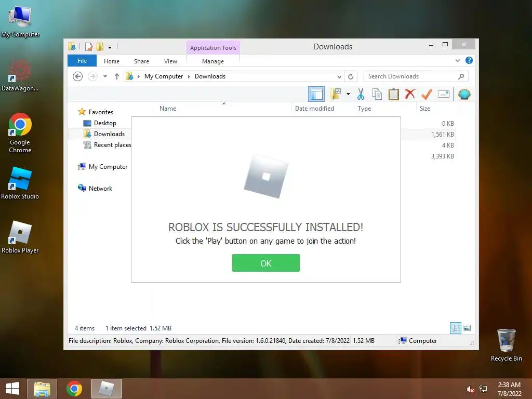Select the Manage tab
532x399 pixels.
tap(212, 61)
